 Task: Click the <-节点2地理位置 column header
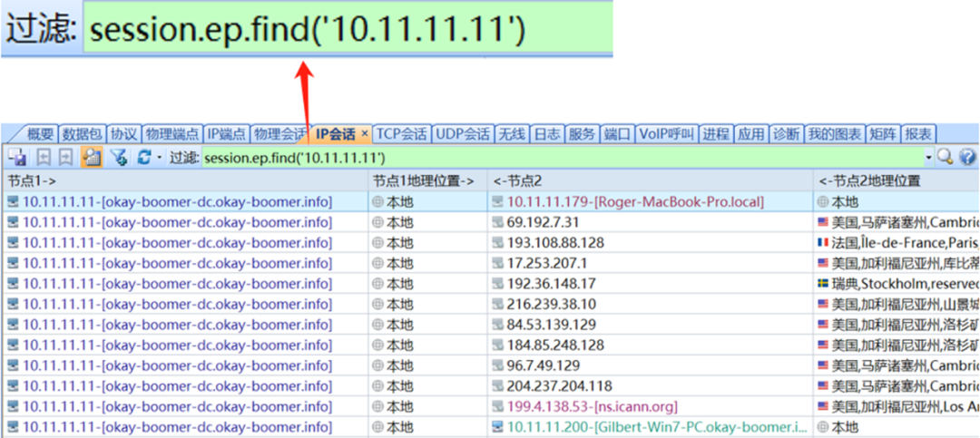(897, 180)
